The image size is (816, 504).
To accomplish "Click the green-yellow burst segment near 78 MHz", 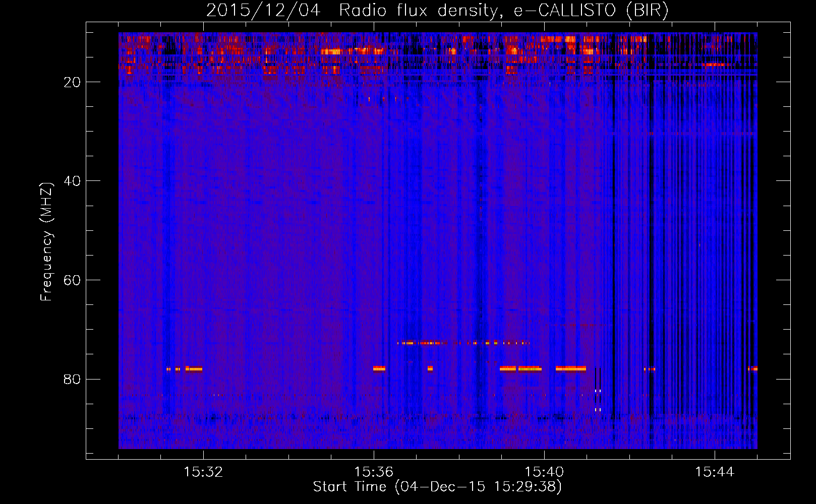I will coord(530,369).
